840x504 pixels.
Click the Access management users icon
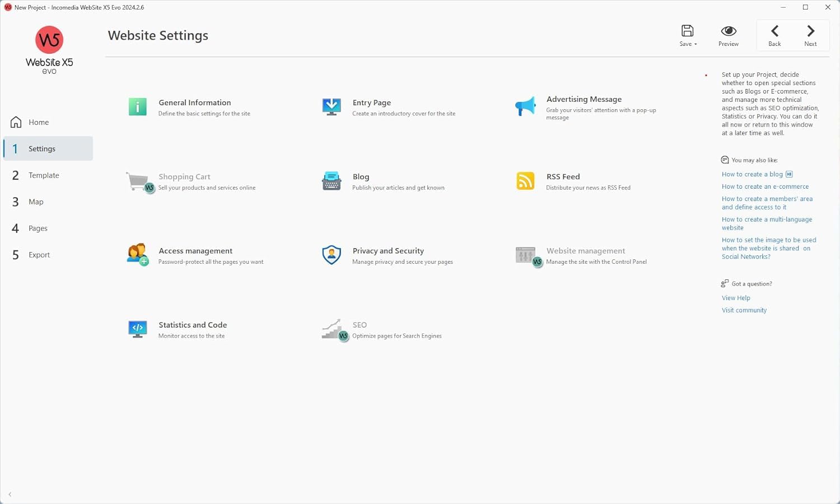pos(138,254)
